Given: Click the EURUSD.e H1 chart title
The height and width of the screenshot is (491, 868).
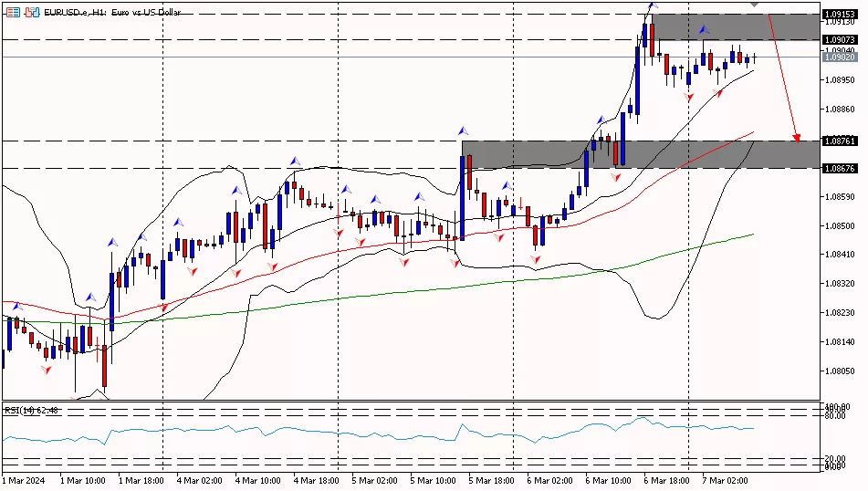Looking at the screenshot, I should tap(112, 12).
